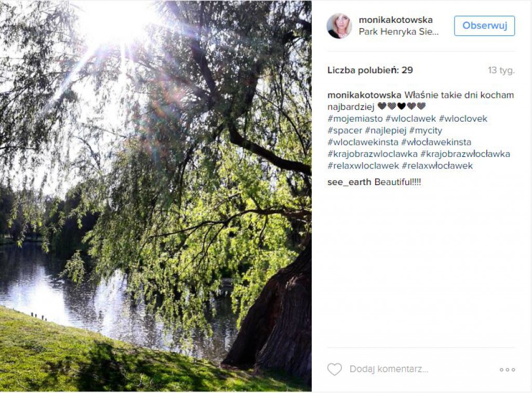Open the three-dots more options menu
Image resolution: width=532 pixels, height=393 pixels.
507,370
